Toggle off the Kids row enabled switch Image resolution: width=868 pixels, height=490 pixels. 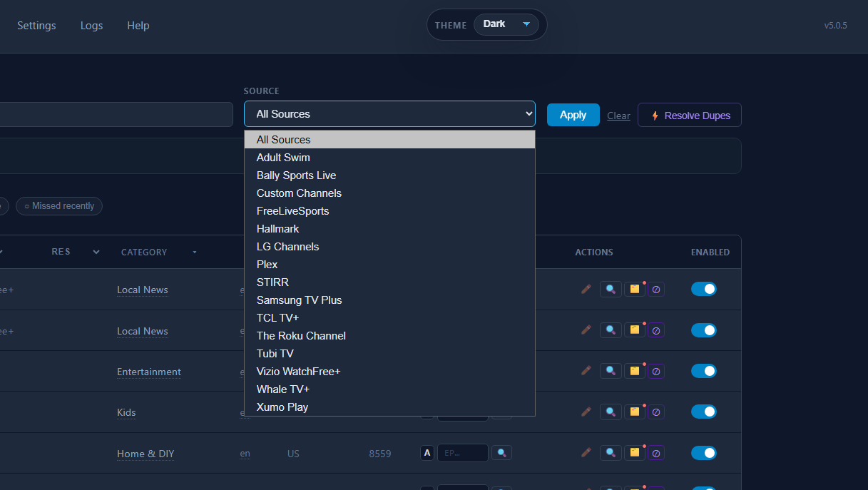click(x=704, y=412)
